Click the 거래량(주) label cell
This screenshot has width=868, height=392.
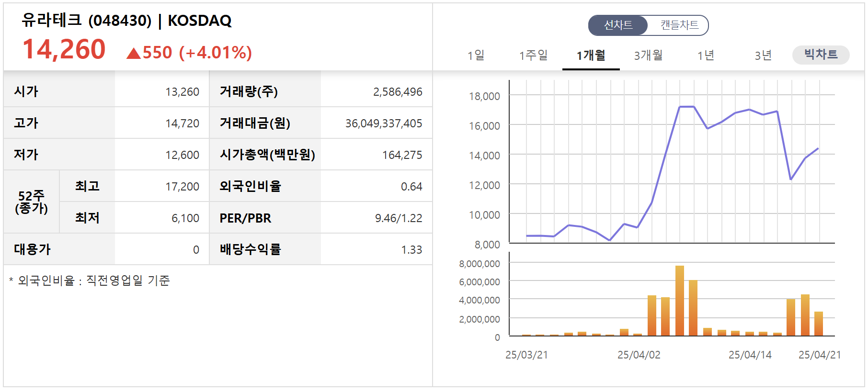(265, 91)
